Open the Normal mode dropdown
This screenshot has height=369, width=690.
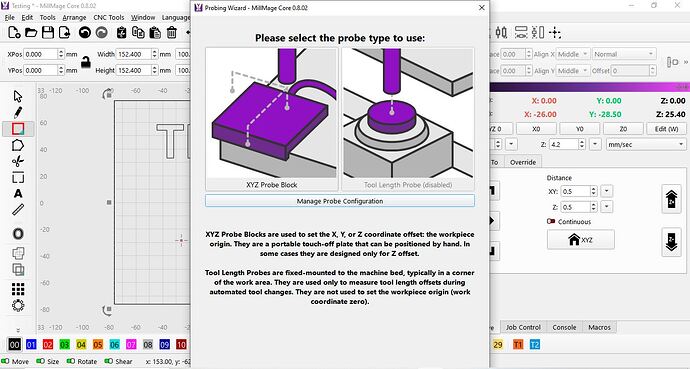pyautogui.click(x=624, y=54)
